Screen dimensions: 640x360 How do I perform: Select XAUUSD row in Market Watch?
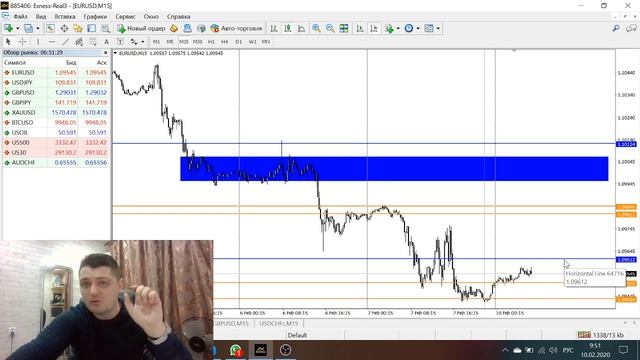pyautogui.click(x=56, y=112)
